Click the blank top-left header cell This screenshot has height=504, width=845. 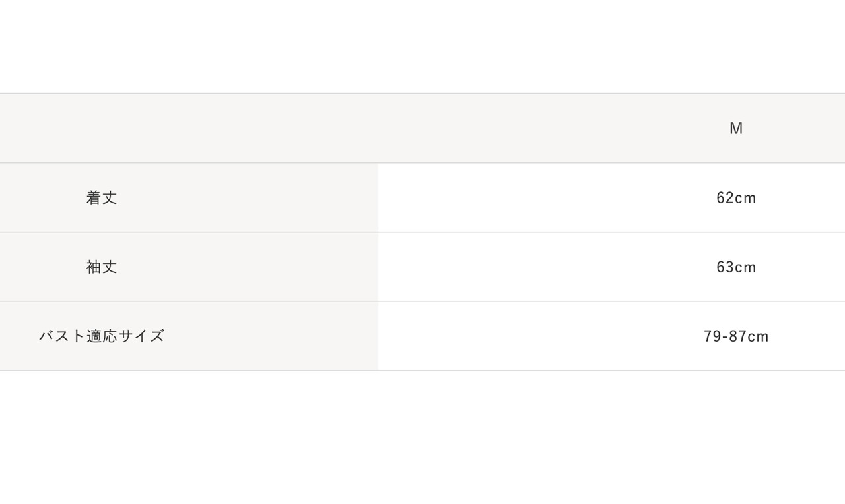pos(189,129)
